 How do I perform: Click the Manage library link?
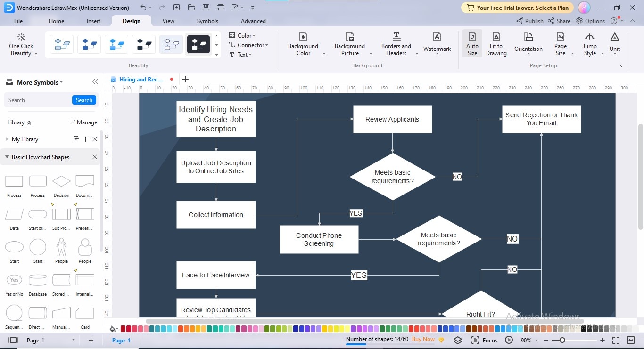(84, 122)
